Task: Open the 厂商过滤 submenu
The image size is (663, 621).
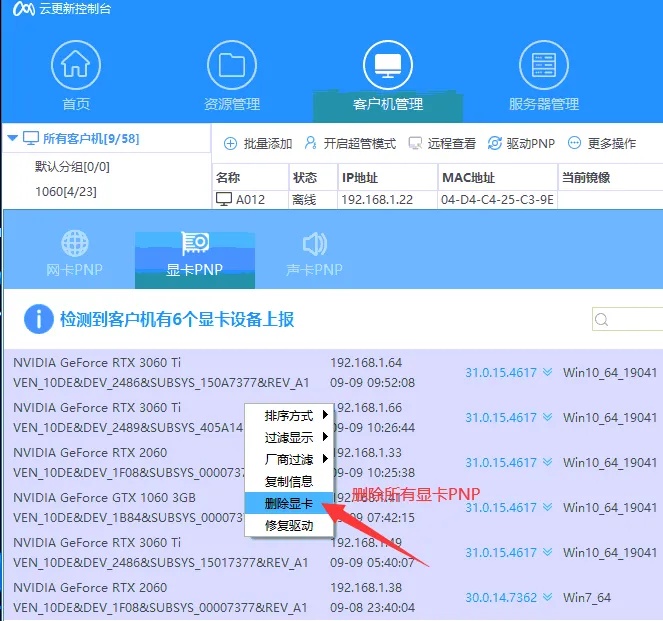Action: pos(289,460)
